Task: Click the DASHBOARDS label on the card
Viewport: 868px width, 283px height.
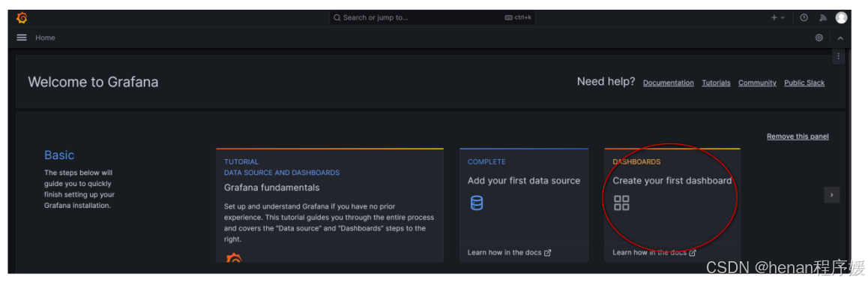Action: (x=636, y=162)
